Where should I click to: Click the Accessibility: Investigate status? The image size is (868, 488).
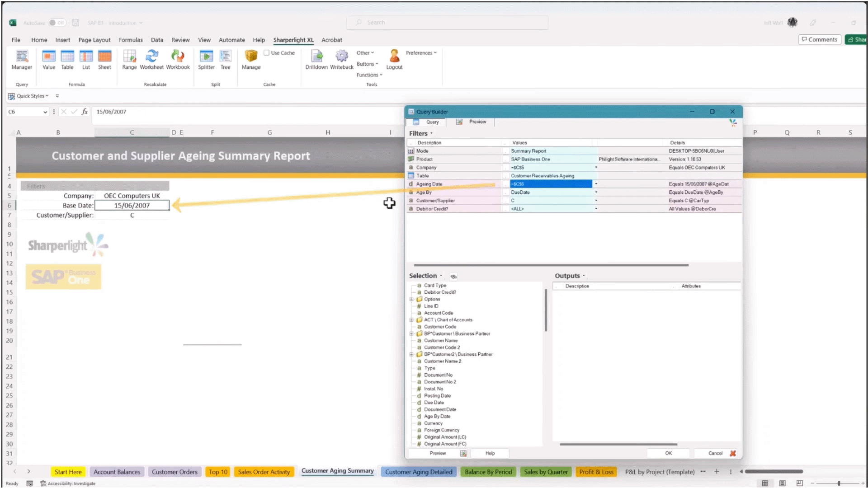click(68, 483)
